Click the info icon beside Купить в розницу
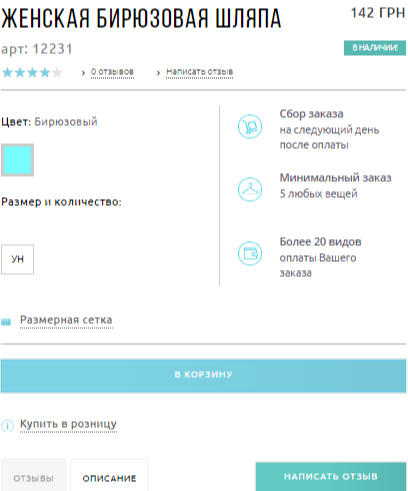The image size is (408, 491). pos(7,426)
